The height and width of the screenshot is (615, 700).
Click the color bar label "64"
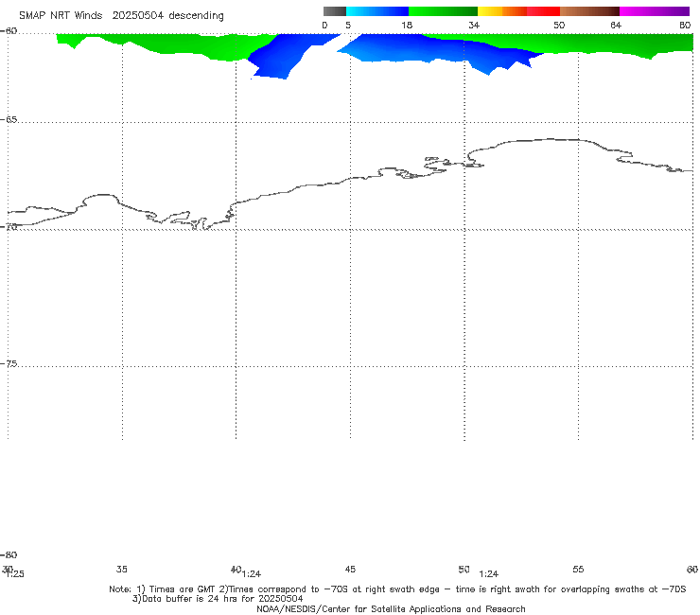[616, 25]
